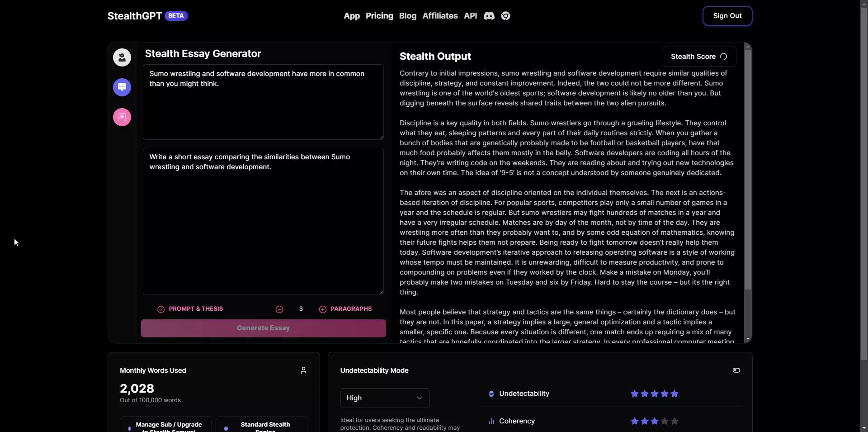Open the Affiliates navigation link

pos(440,16)
